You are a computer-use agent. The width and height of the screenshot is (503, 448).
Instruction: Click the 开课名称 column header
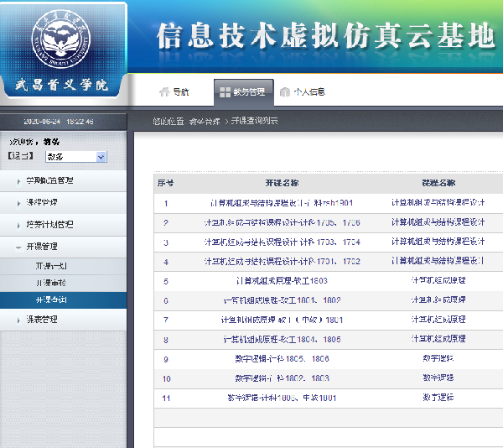281,183
